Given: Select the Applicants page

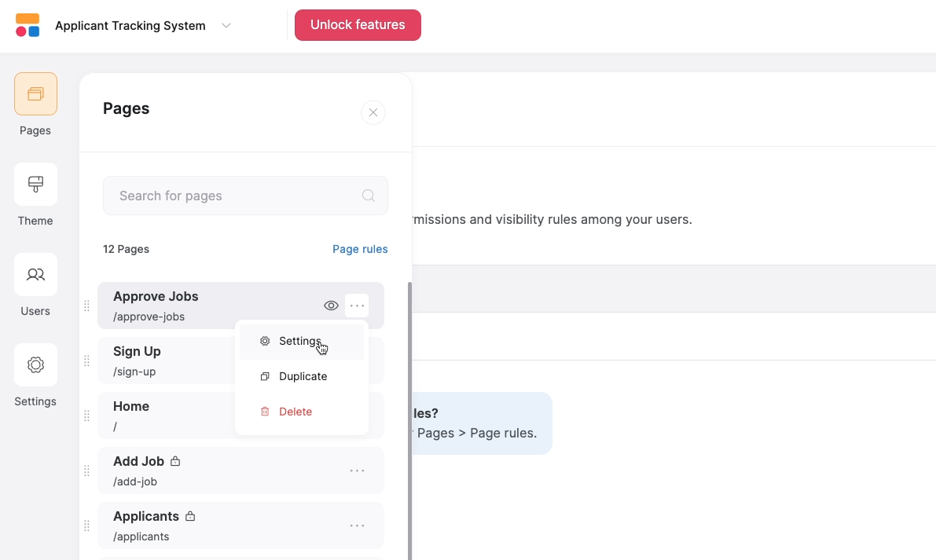Looking at the screenshot, I should [x=240, y=525].
